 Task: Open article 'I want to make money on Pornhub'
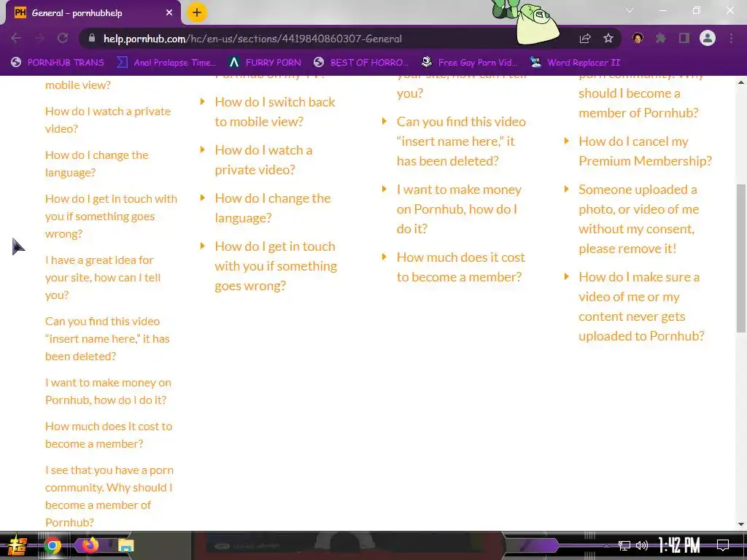460,209
